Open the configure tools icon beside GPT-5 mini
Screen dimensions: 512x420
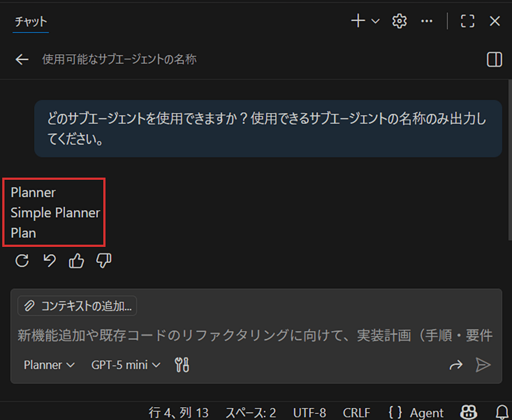[182, 365]
